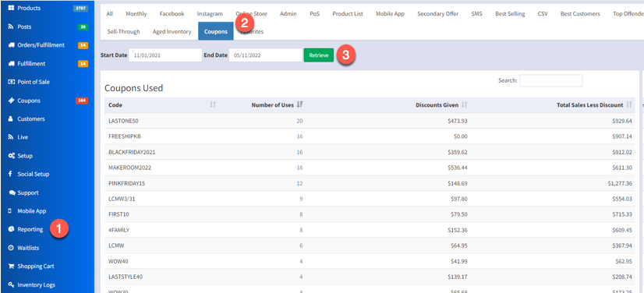Sort table by Code column arrows
Viewport: 644px width, 293px height.
[213, 105]
